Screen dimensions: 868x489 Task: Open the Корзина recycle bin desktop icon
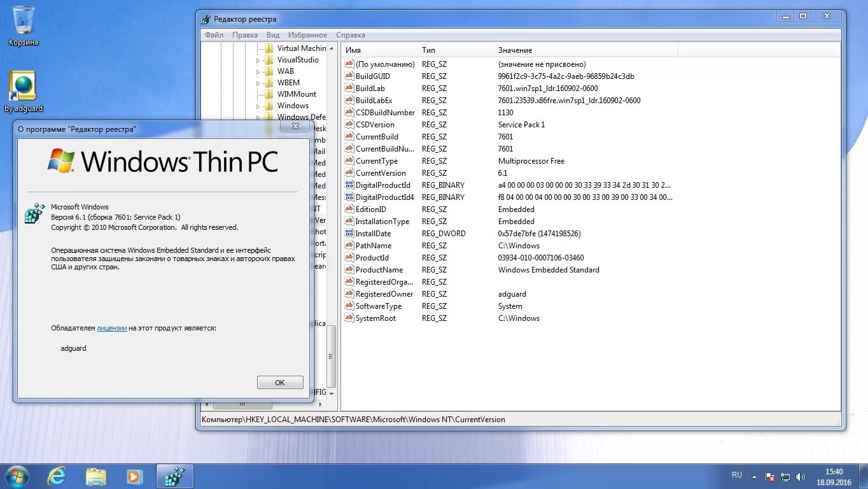tap(23, 25)
